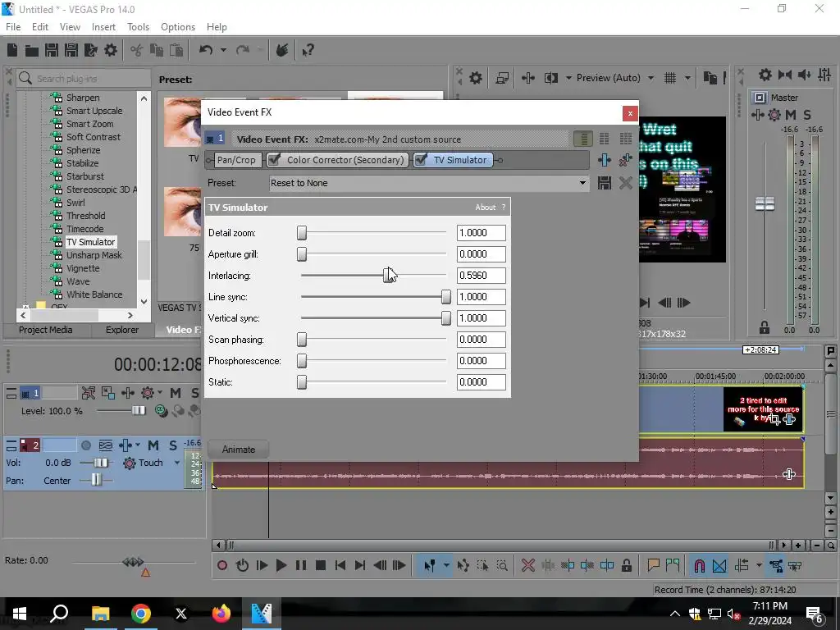Toggle Arm for Record on audio track 2
840x630 pixels.
[85, 445]
